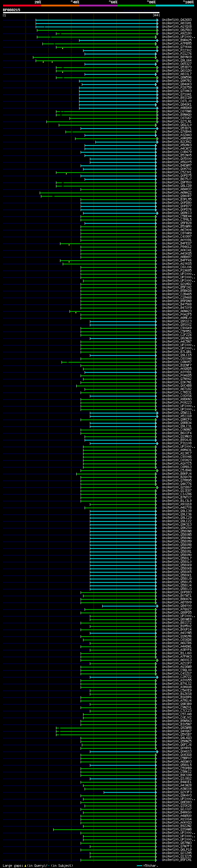Select hit label UniRef100_Q8ED83
This screenshot has width=197, height=868.
tap(177, 802)
